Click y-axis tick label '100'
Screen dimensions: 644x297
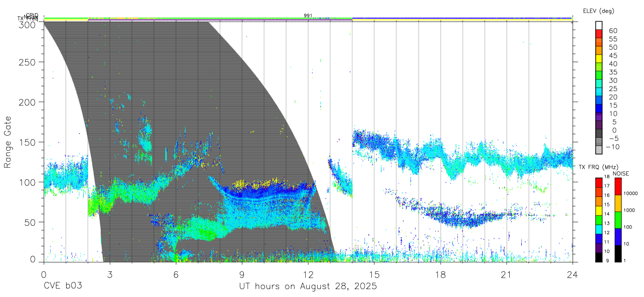[x=28, y=182]
